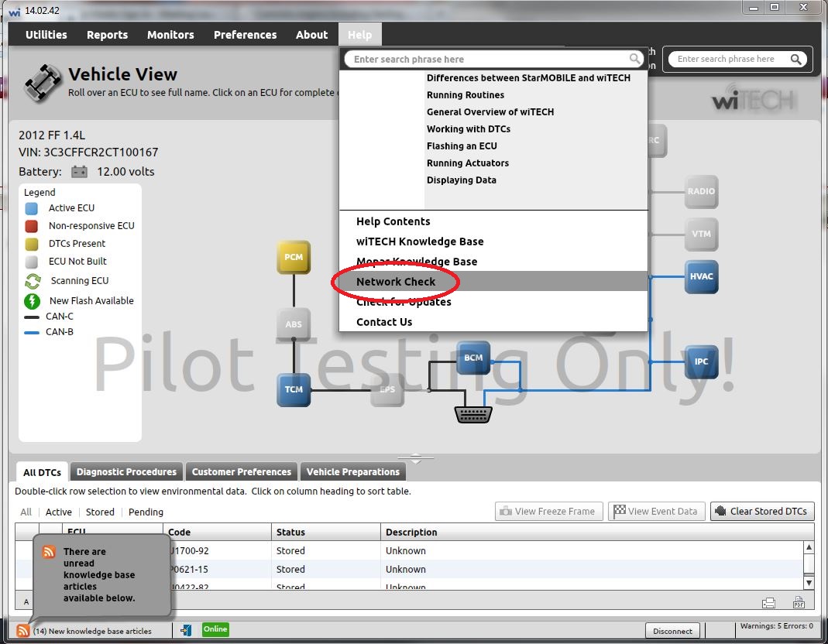Select Network Check from Help menu
The width and height of the screenshot is (828, 644).
(395, 281)
